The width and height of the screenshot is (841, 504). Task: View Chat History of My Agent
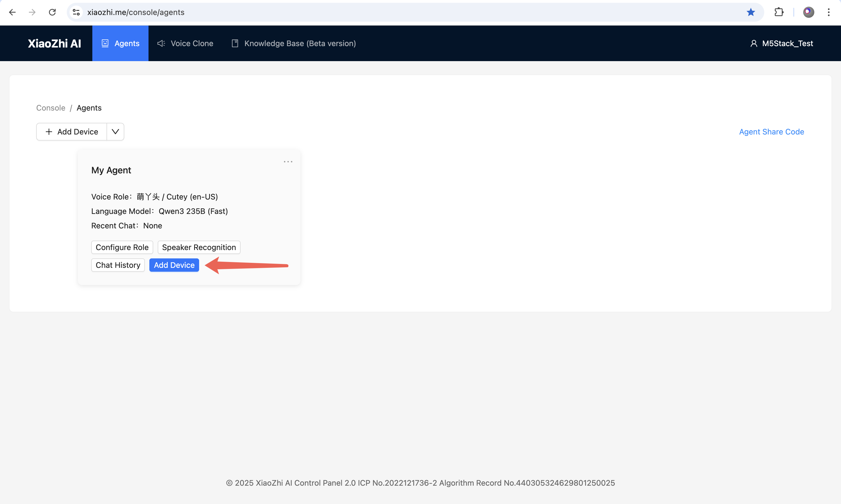pos(118,265)
